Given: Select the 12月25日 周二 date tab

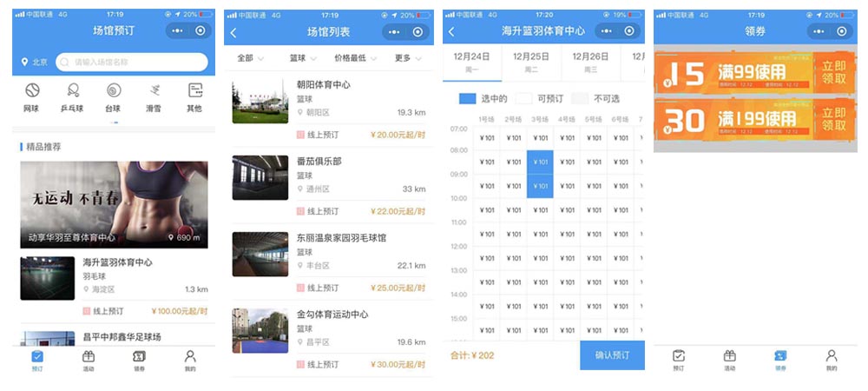Looking at the screenshot, I should pos(531,63).
